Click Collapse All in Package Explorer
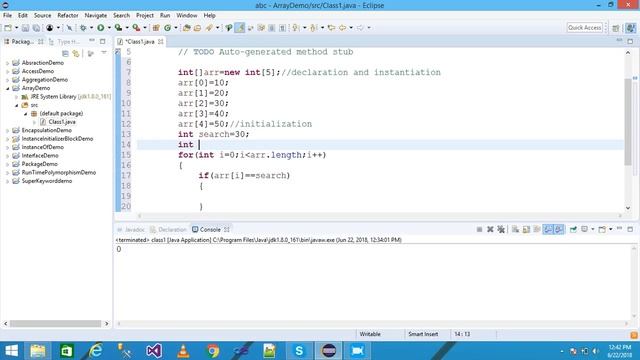Viewport: 640px width, 360px height. pyautogui.click(x=65, y=53)
